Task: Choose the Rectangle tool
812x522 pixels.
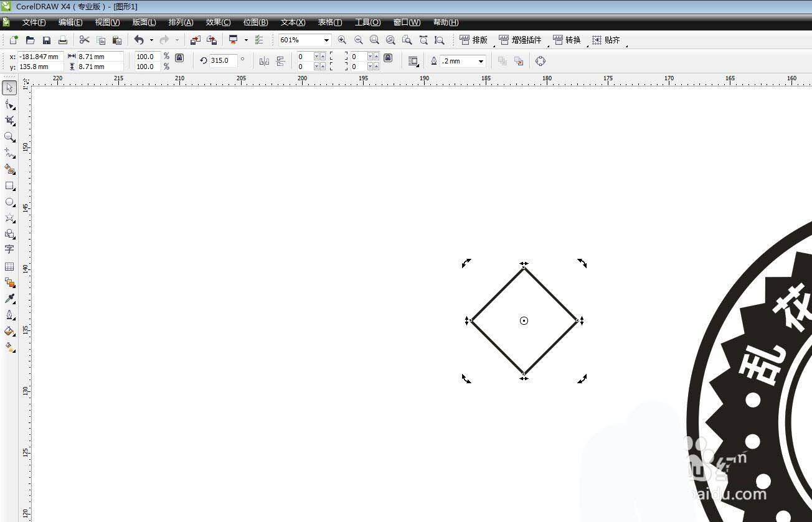Action: (9, 186)
